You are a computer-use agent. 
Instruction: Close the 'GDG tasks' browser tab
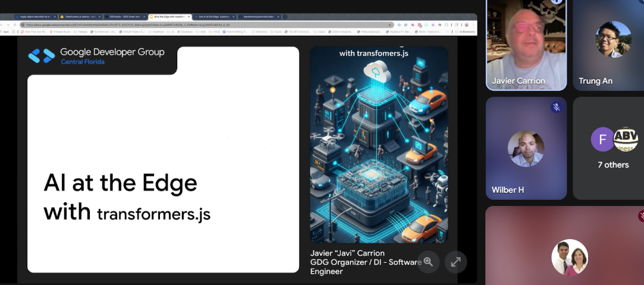[144, 17]
